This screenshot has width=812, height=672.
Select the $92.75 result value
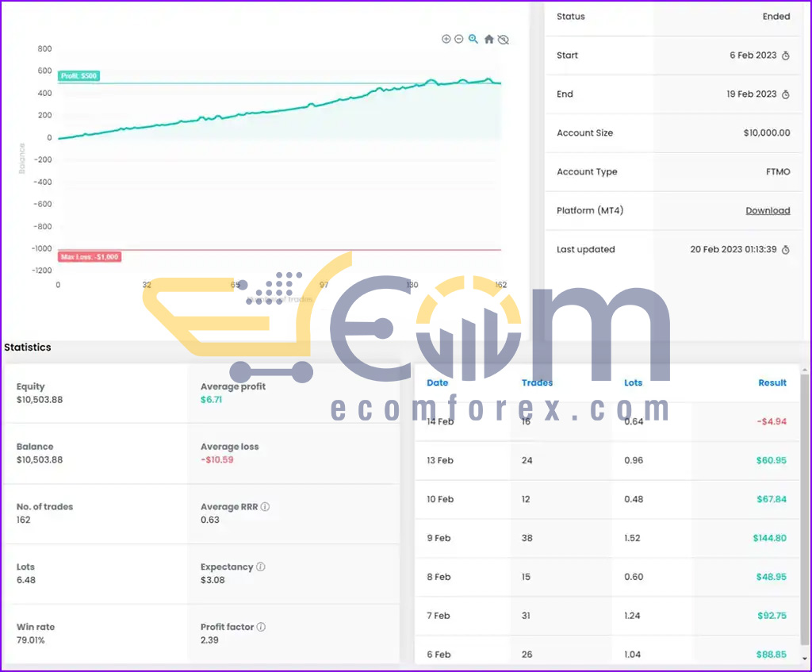[x=772, y=616]
